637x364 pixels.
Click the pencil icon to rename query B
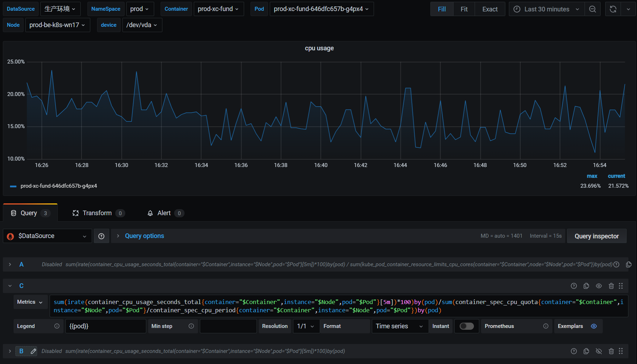tap(34, 351)
